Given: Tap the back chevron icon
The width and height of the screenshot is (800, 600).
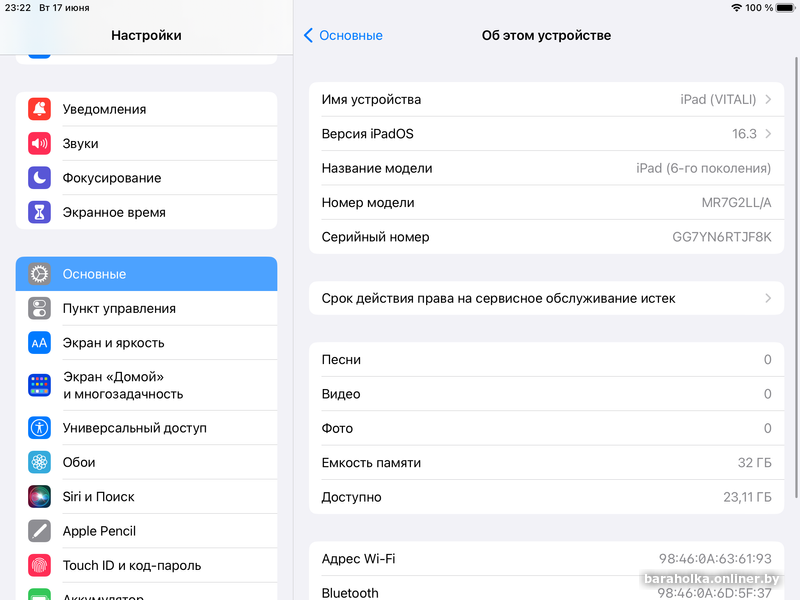Looking at the screenshot, I should click(x=308, y=35).
